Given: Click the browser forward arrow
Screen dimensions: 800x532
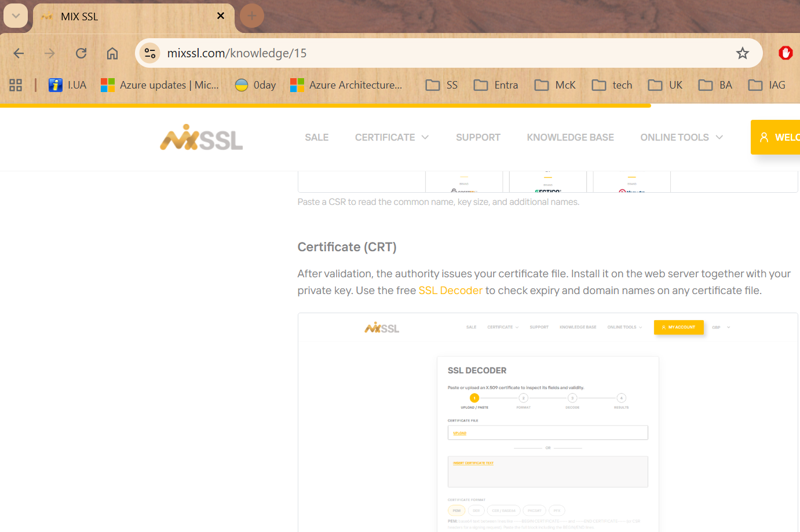Looking at the screenshot, I should coord(50,53).
